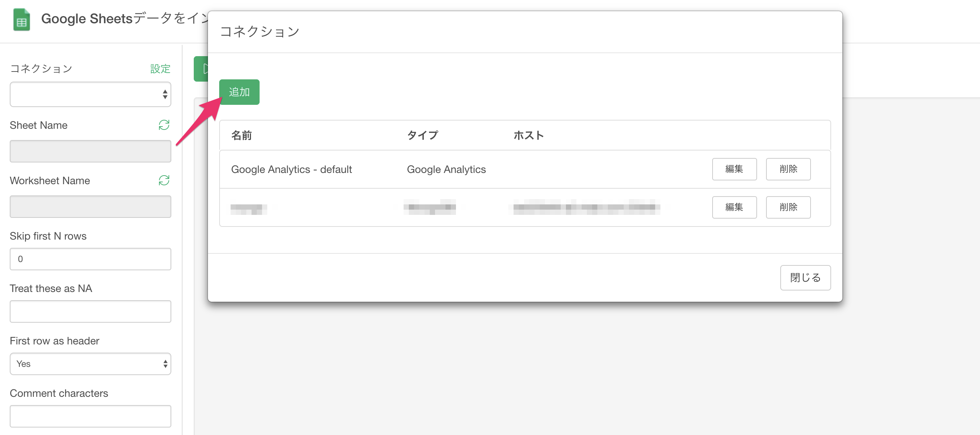Click the 追加 button

[x=239, y=92]
